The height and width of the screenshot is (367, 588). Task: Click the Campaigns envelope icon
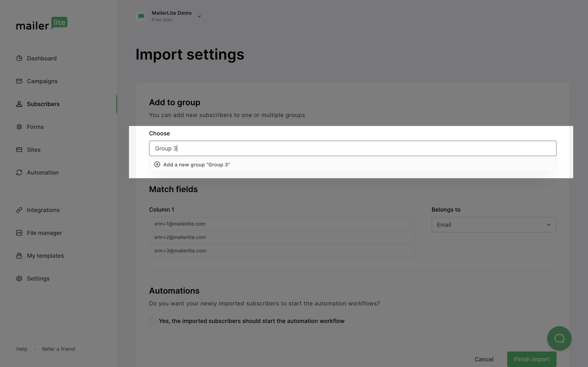click(x=19, y=81)
